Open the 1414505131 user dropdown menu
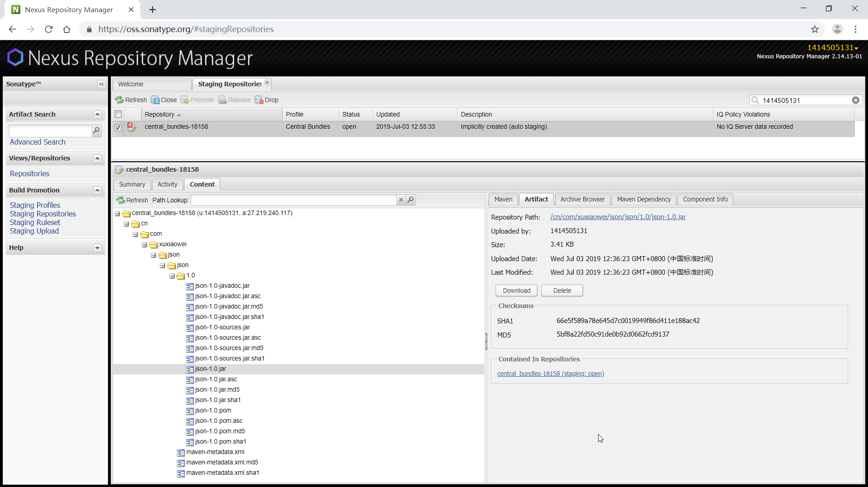 coord(833,47)
